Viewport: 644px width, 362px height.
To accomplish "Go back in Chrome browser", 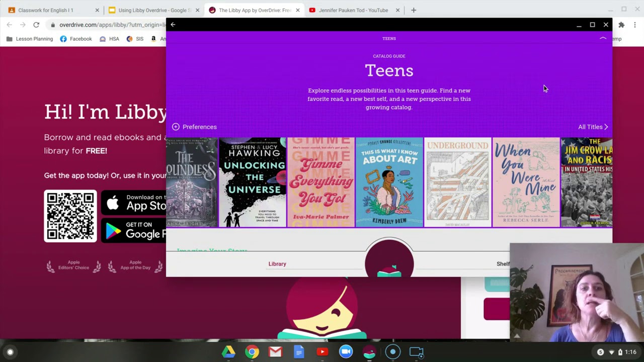I will point(10,25).
